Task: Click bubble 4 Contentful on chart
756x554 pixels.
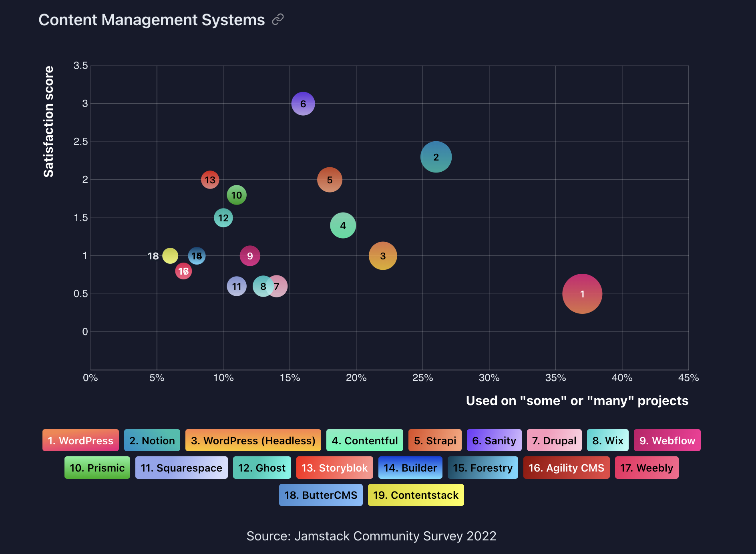Action: (343, 225)
